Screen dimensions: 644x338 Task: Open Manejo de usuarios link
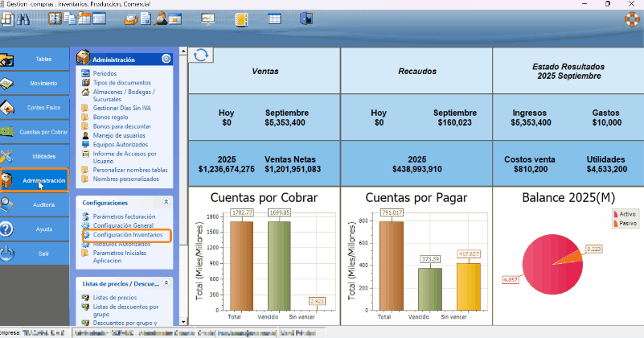[x=119, y=135]
